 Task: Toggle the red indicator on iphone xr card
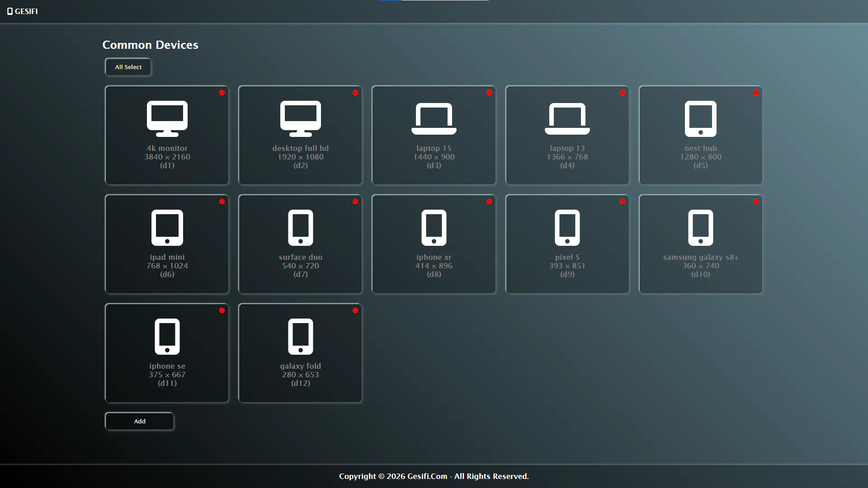click(489, 202)
